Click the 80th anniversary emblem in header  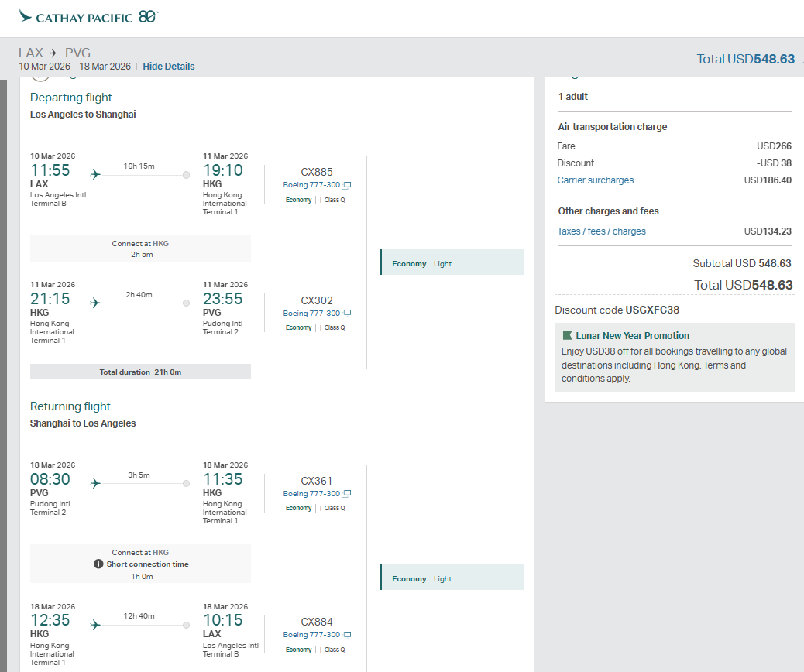pyautogui.click(x=147, y=16)
